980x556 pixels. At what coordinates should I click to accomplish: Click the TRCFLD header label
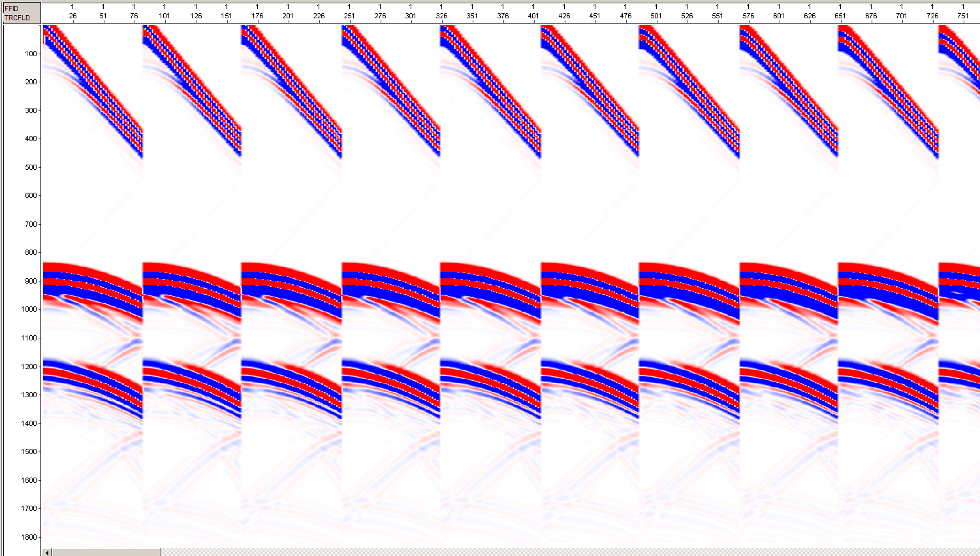click(x=17, y=18)
